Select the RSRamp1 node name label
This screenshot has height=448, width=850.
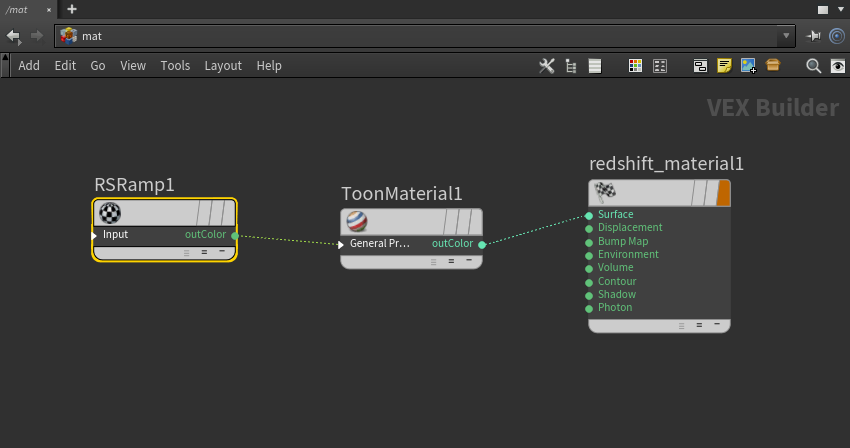pyautogui.click(x=134, y=185)
